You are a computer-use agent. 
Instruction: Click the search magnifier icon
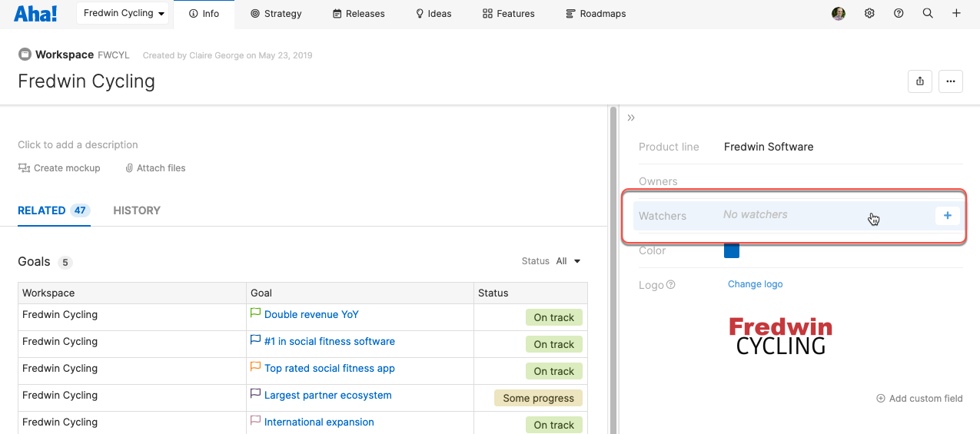(928, 13)
